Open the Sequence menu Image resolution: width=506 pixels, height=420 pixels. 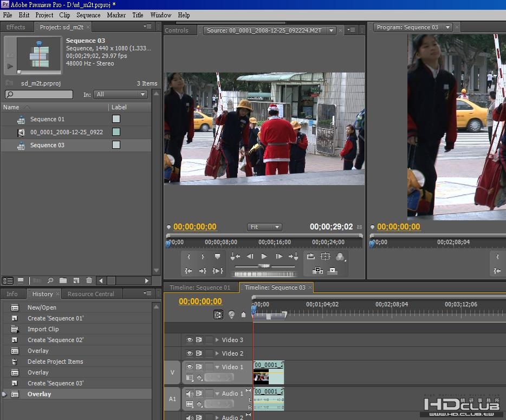click(x=88, y=15)
